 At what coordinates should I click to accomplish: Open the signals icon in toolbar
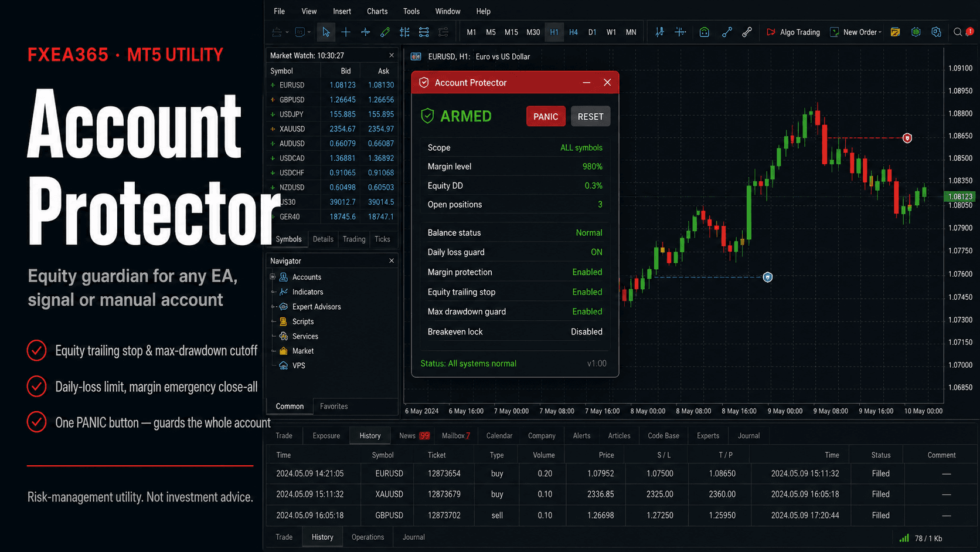(727, 32)
